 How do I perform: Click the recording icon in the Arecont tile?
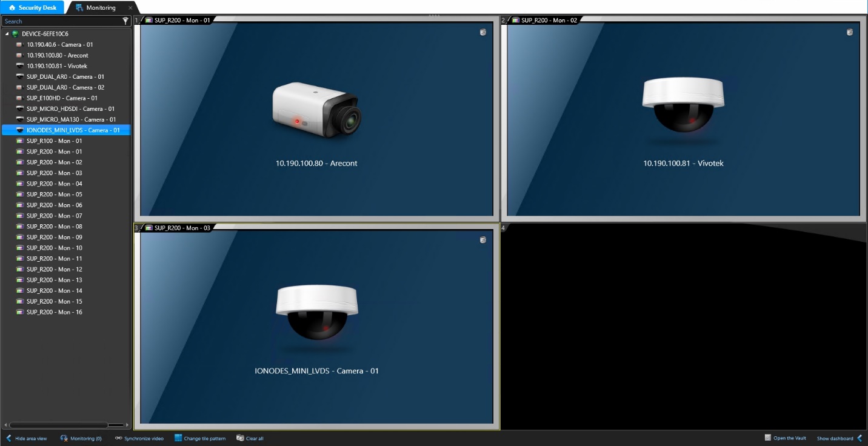pos(482,32)
